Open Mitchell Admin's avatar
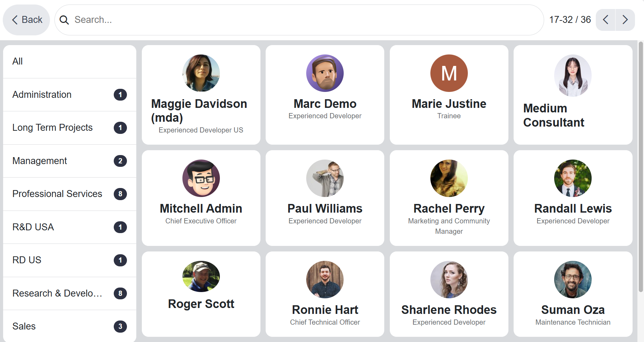This screenshot has width=644, height=342. point(201,178)
